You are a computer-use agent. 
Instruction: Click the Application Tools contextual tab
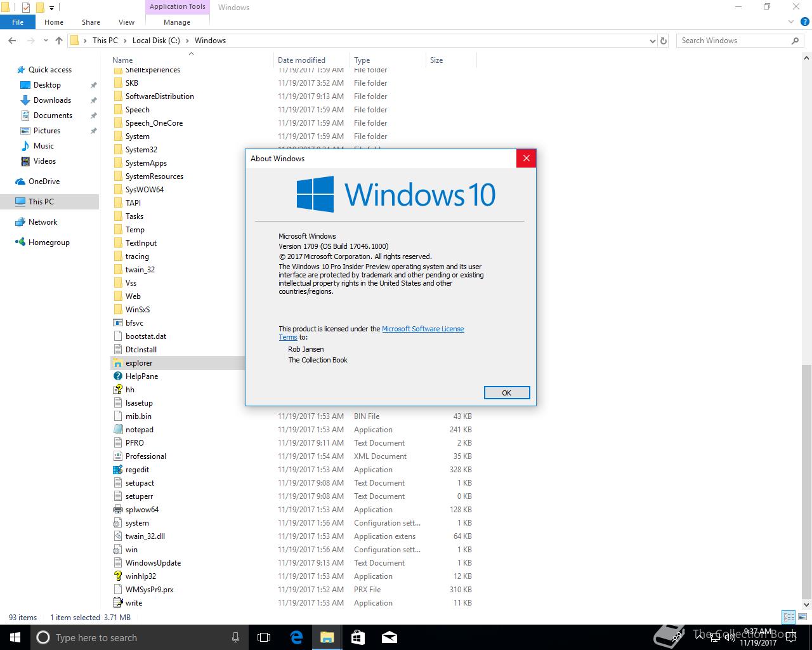[178, 7]
